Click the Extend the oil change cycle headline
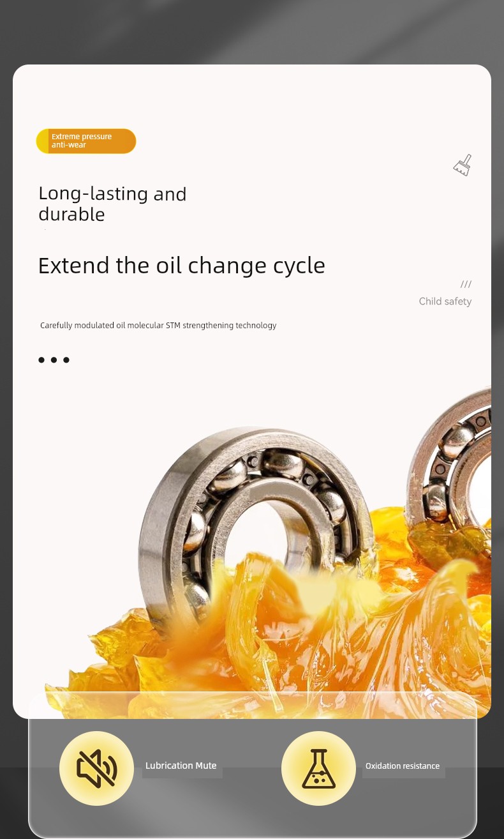Viewport: 504px width, 839px height. coord(181,266)
